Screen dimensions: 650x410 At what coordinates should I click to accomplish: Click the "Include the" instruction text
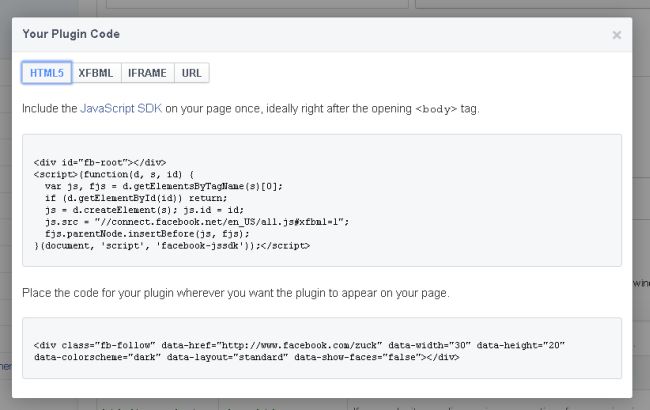pyautogui.click(x=50, y=108)
